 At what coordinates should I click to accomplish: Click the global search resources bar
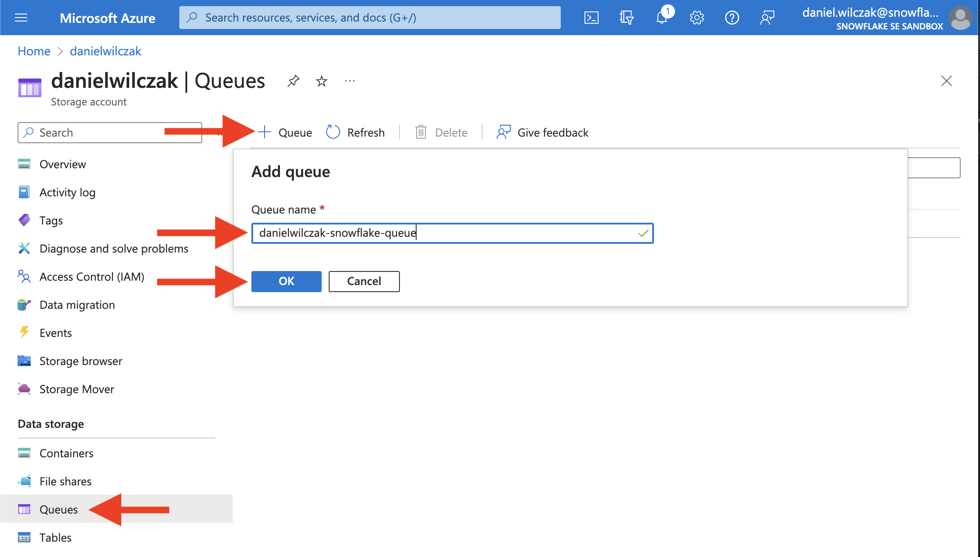tap(370, 18)
